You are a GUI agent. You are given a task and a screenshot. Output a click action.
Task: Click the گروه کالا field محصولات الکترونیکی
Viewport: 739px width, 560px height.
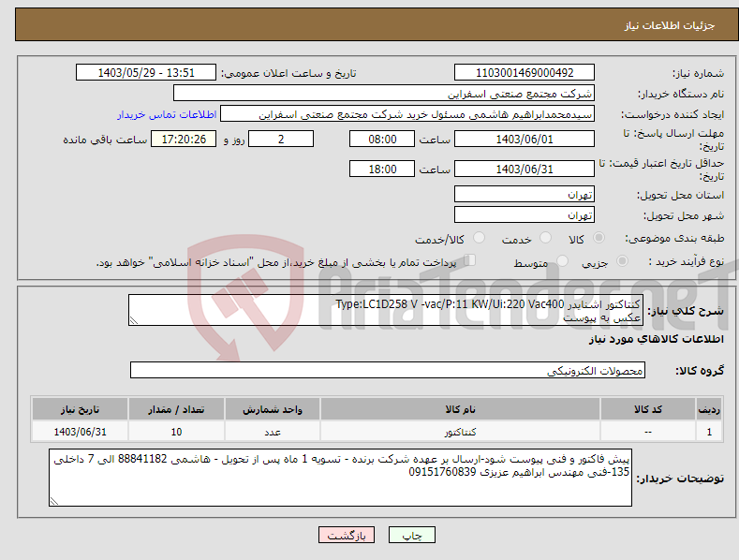(388, 370)
